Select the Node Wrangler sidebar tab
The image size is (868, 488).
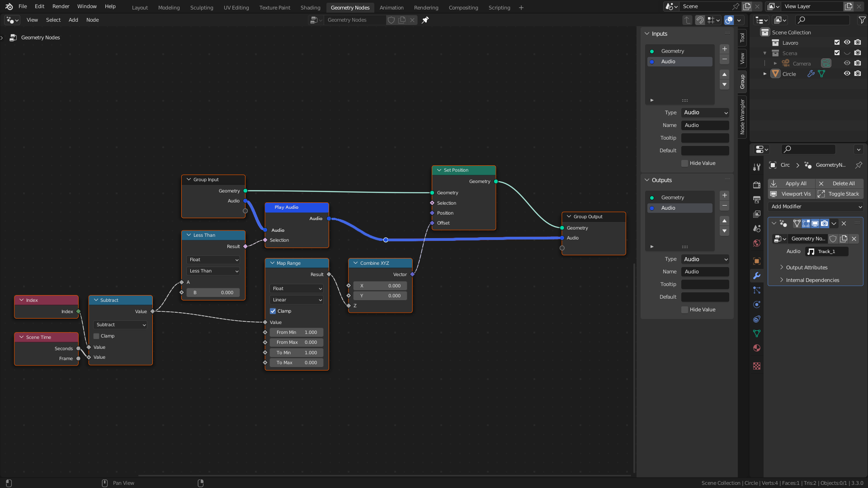tap(742, 117)
